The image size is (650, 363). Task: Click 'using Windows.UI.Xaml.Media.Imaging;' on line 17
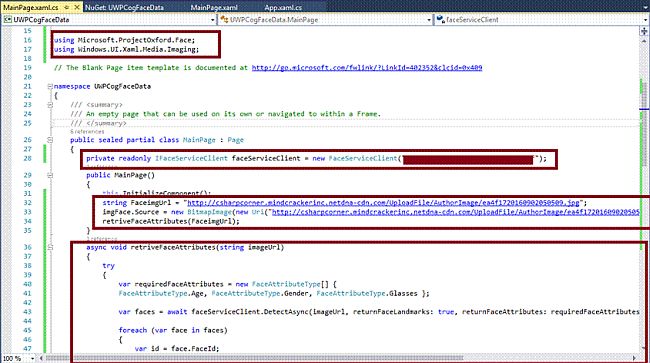point(126,49)
